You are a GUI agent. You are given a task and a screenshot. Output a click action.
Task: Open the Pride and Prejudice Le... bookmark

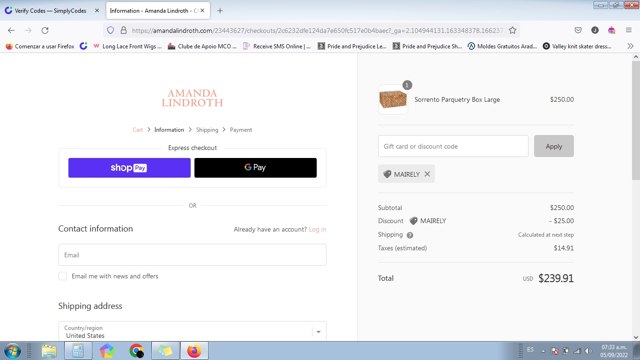pos(352,46)
